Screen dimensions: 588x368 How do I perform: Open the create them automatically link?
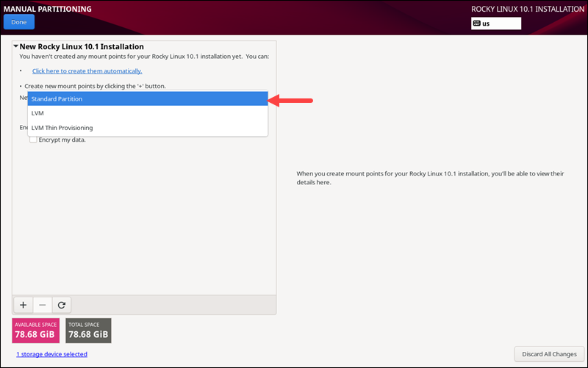87,71
